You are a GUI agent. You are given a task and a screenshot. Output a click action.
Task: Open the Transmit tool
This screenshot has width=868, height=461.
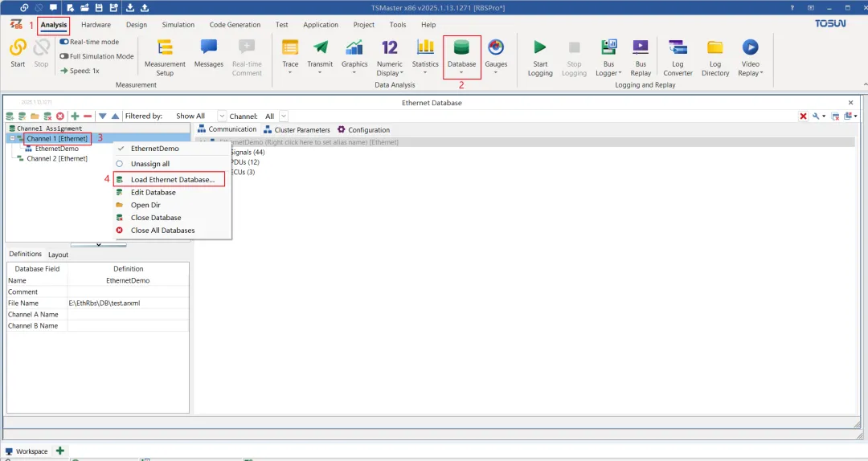(x=320, y=47)
